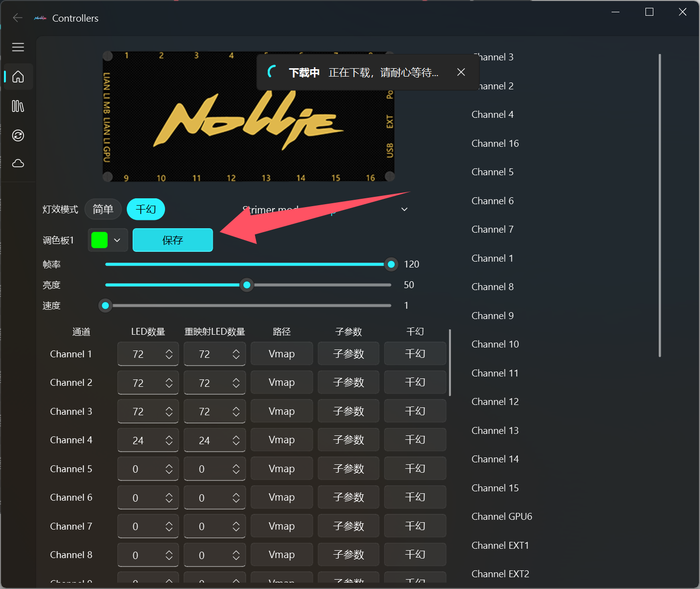Click Channel 1 千幻 button

pyautogui.click(x=415, y=354)
